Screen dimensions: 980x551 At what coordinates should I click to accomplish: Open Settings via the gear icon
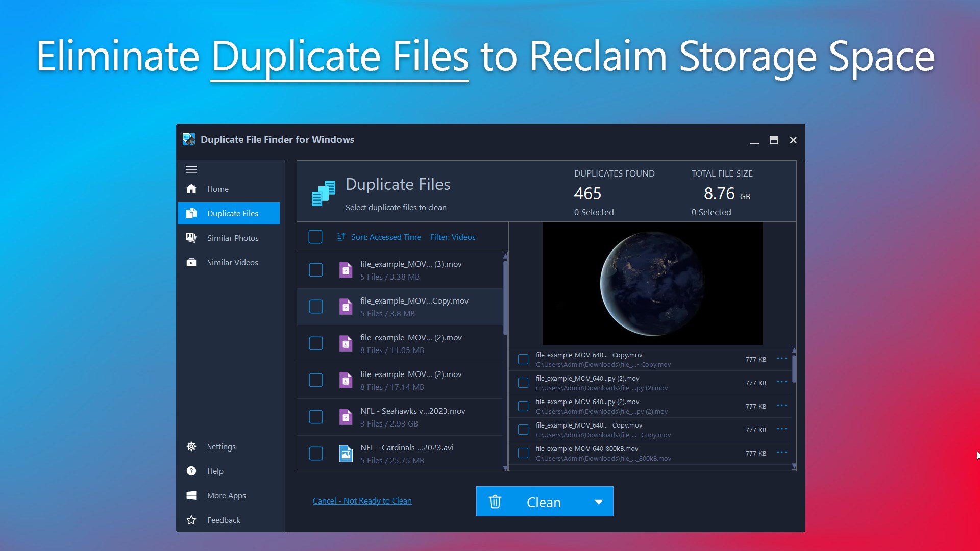pos(191,446)
